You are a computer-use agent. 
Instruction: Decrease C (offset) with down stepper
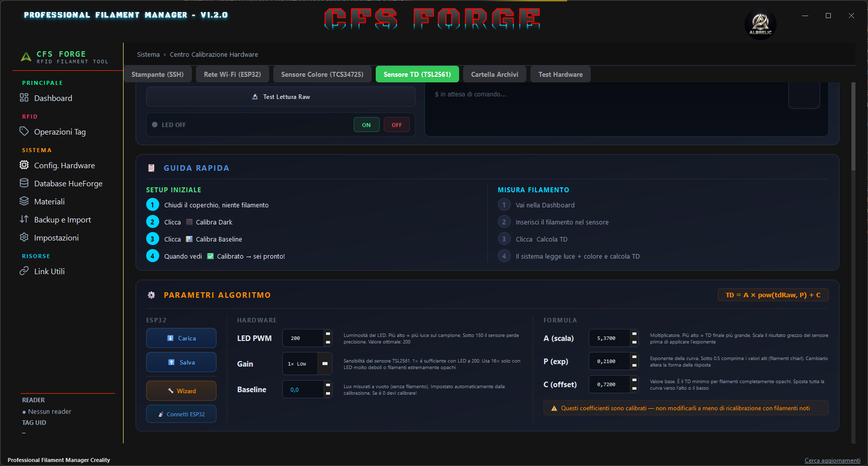point(634,389)
